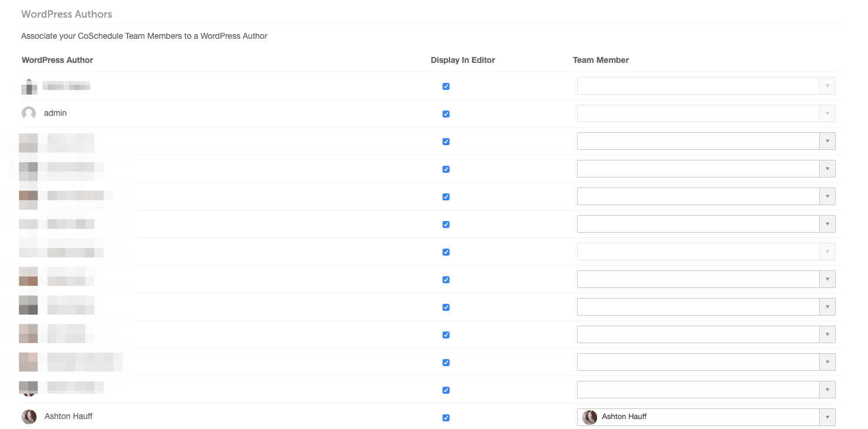This screenshot has width=868, height=429.
Task: Expand Team Member dropdown directly below admin row
Action: (x=706, y=141)
